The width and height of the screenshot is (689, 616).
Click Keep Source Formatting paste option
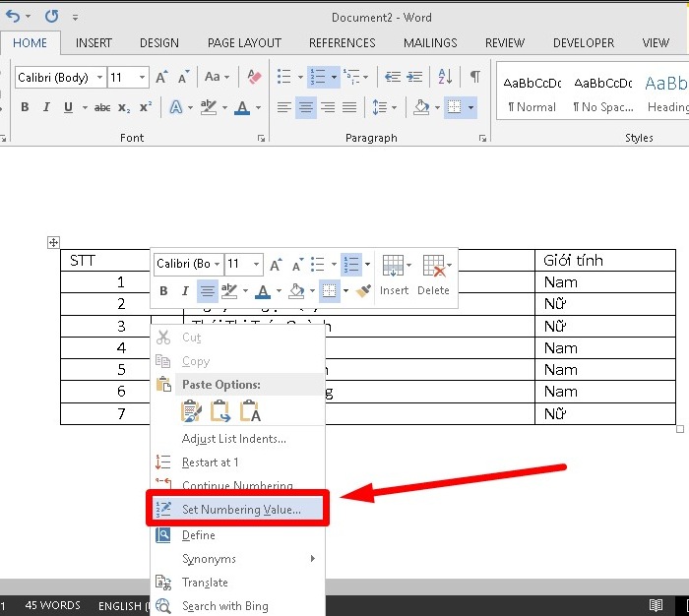pos(192,410)
